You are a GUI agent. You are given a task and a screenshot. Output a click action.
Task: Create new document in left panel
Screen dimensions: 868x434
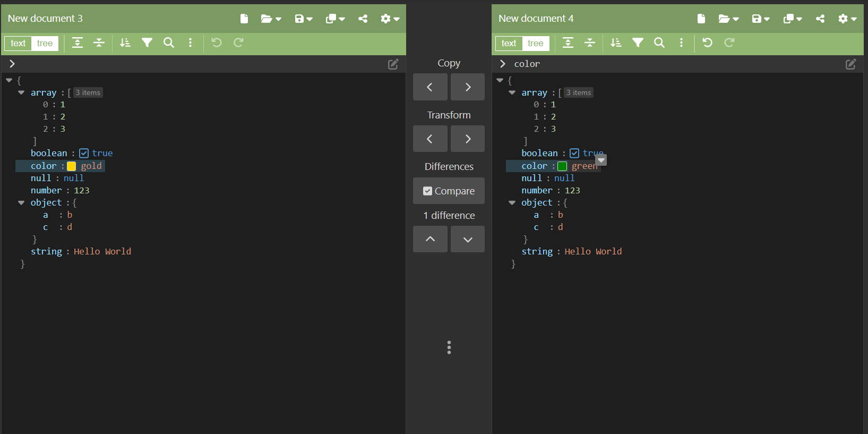point(244,19)
